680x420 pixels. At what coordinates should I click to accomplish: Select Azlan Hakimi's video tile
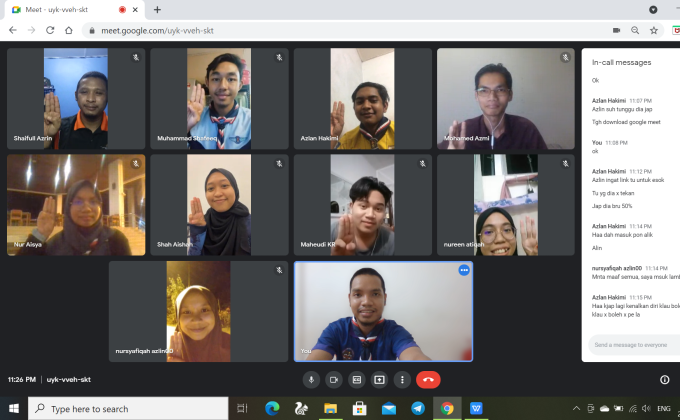coord(363,98)
